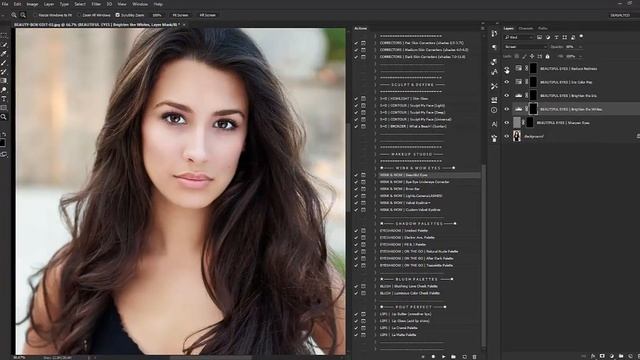
Task: Click the pixel layer filter icon
Action: 539,37
